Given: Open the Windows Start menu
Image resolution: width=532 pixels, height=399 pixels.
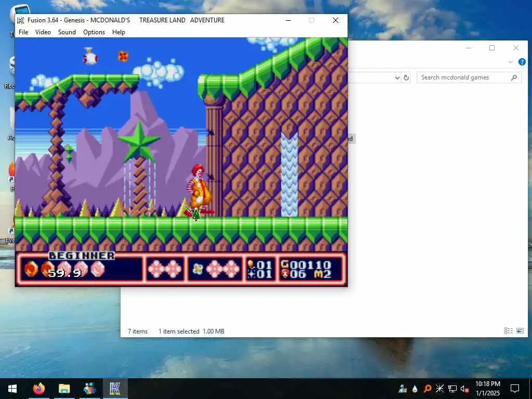Looking at the screenshot, I should 12,389.
